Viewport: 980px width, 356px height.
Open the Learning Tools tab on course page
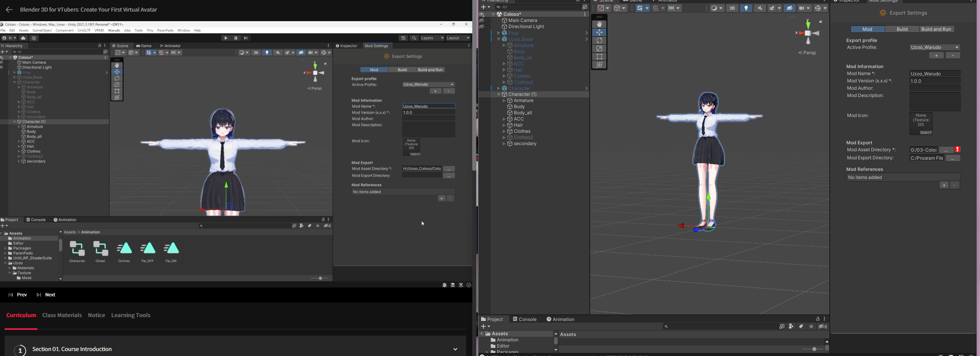click(x=131, y=315)
